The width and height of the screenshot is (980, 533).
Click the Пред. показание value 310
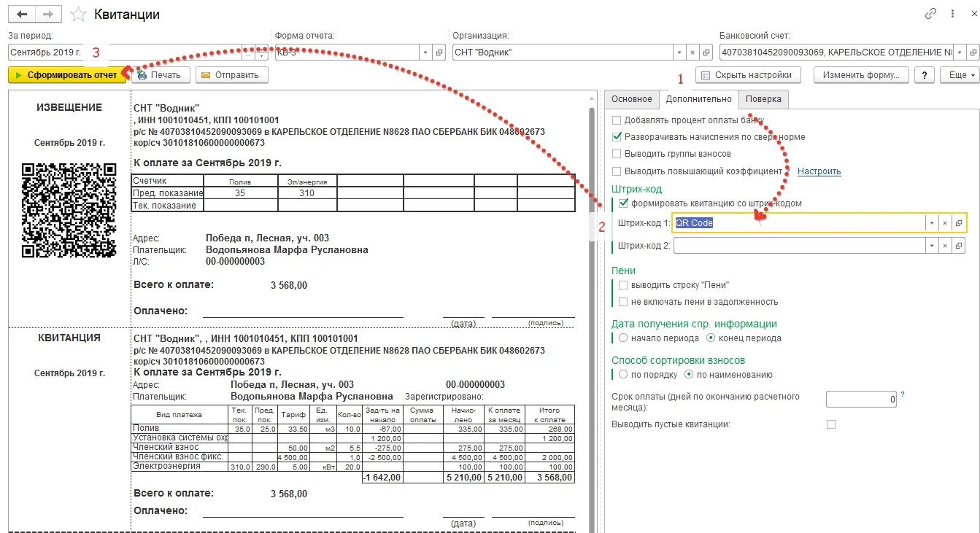[307, 193]
